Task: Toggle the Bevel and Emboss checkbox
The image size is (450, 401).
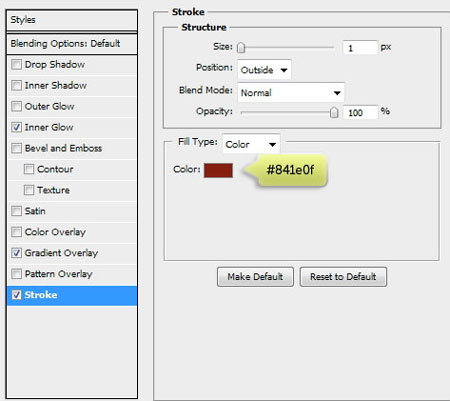Action: point(16,148)
